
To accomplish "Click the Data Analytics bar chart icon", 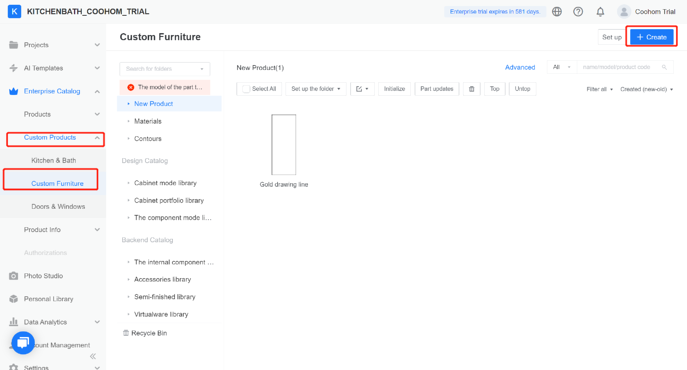I will [x=14, y=322].
